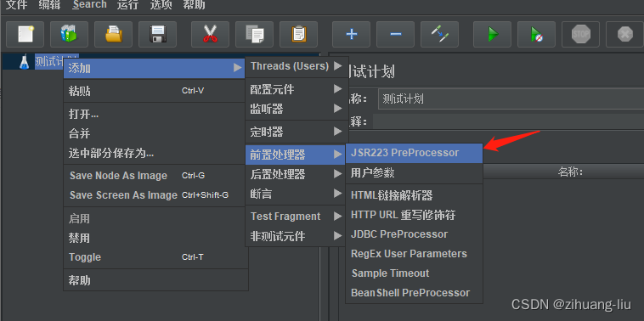Image resolution: width=644 pixels, height=321 pixels.
Task: Open the Templates toolbar icon
Action: coord(69,34)
